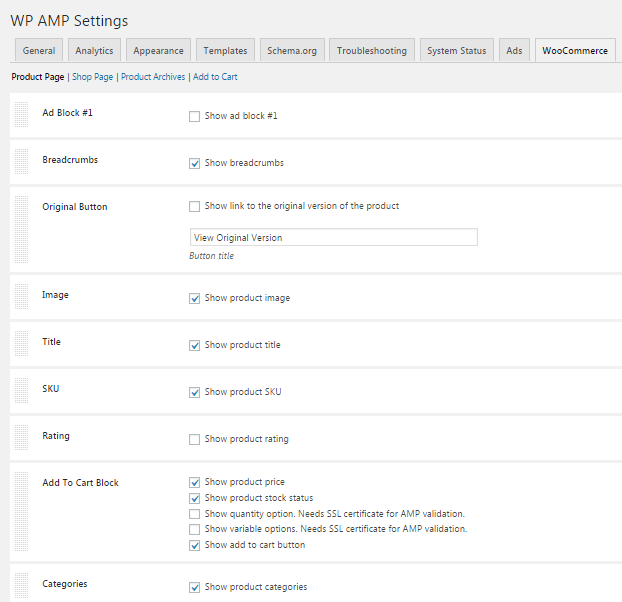Image resolution: width=622 pixels, height=602 pixels.
Task: Click the Title row label
Action: tap(52, 342)
